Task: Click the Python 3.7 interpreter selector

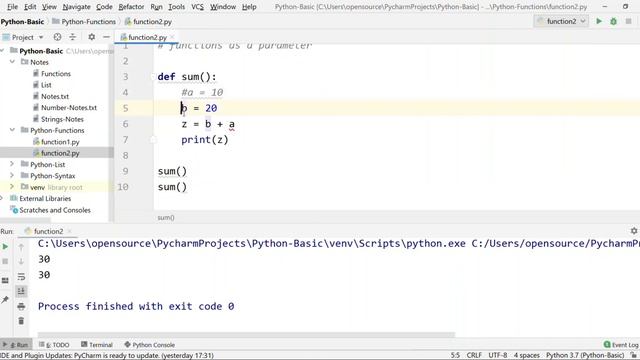Action: coord(585,355)
